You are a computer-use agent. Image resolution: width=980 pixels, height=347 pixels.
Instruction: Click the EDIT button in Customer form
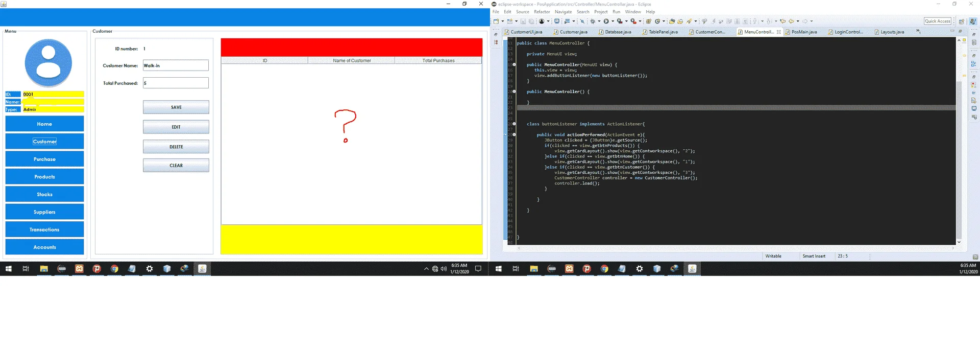tap(176, 127)
